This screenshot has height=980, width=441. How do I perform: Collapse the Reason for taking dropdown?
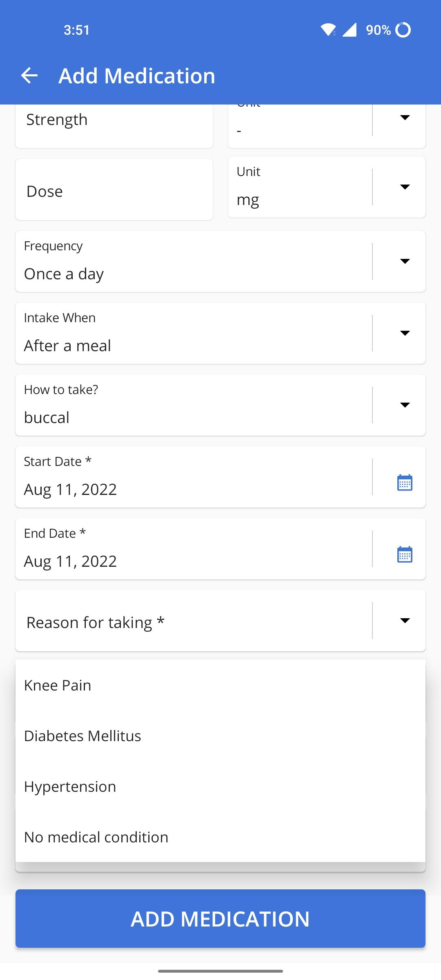(x=405, y=621)
